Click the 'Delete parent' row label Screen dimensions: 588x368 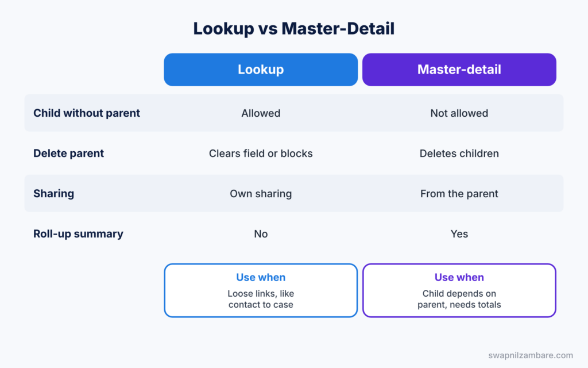69,153
